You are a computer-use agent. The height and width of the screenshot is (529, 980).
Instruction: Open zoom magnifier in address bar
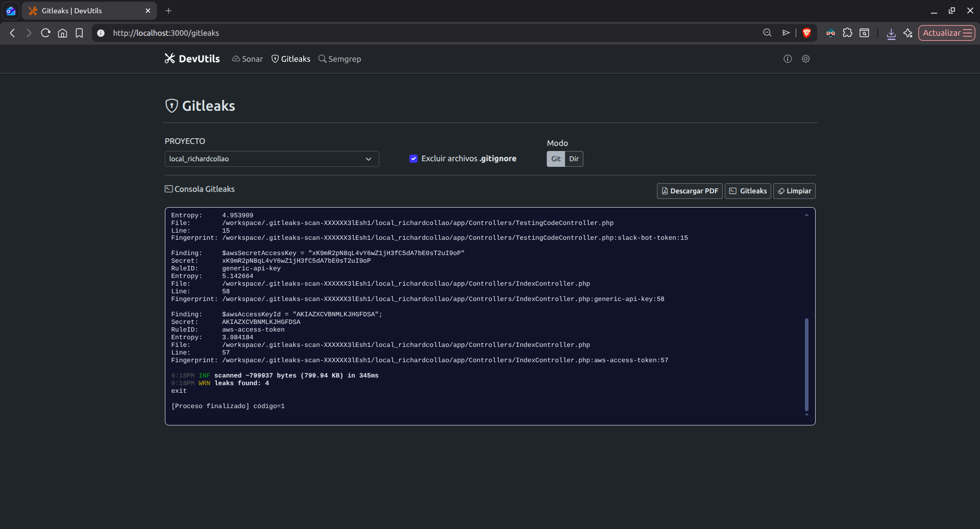tap(767, 33)
